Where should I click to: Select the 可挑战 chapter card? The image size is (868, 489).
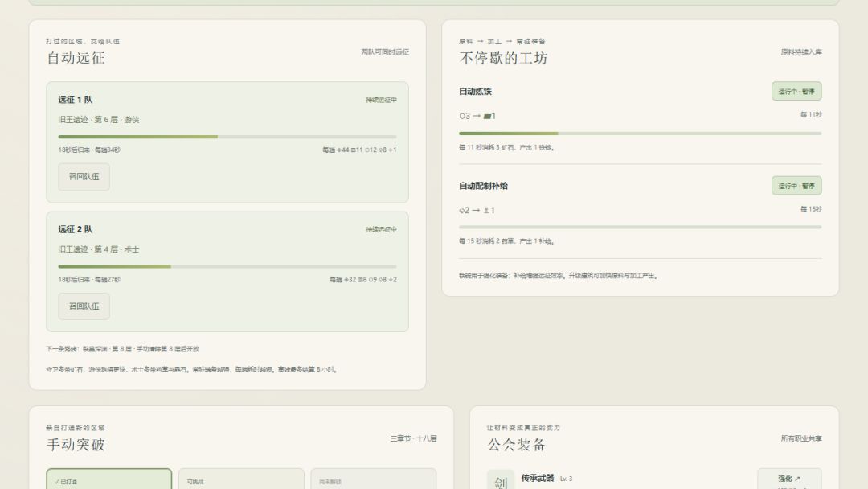click(x=241, y=479)
